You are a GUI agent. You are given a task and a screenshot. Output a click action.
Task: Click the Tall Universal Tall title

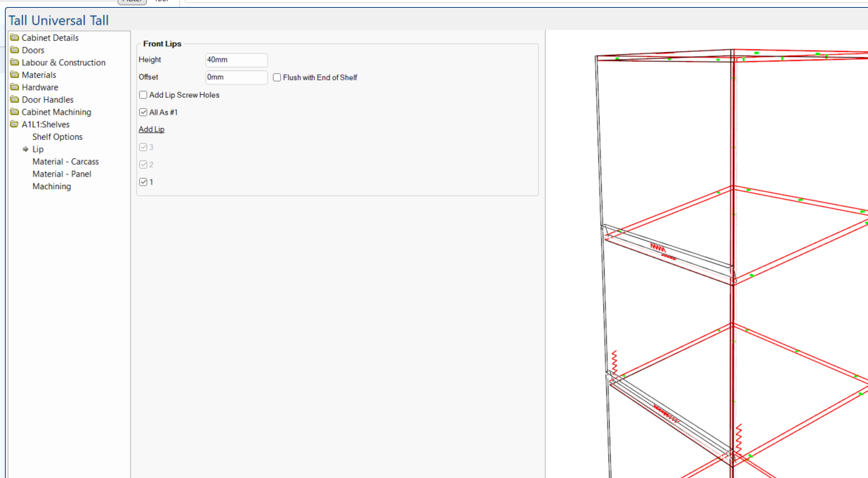58,20
